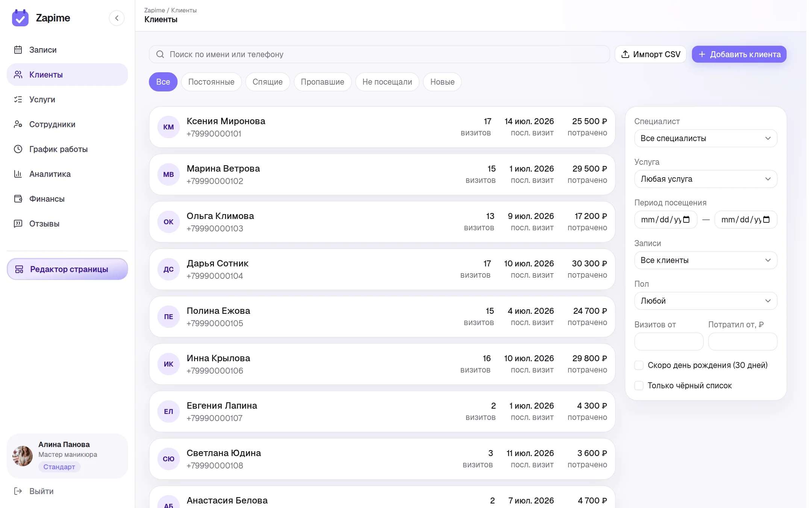This screenshot has width=812, height=508.
Task: Open the Анастасия Белова client row
Action: [382, 497]
